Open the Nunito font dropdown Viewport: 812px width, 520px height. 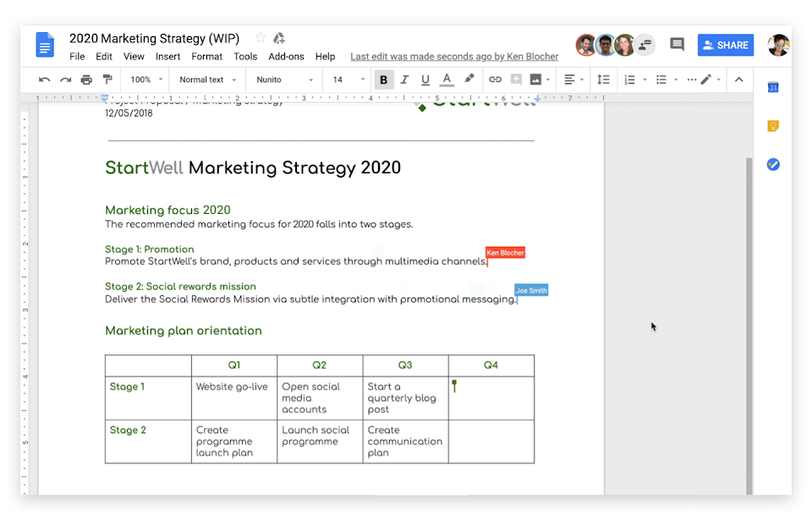coord(284,79)
